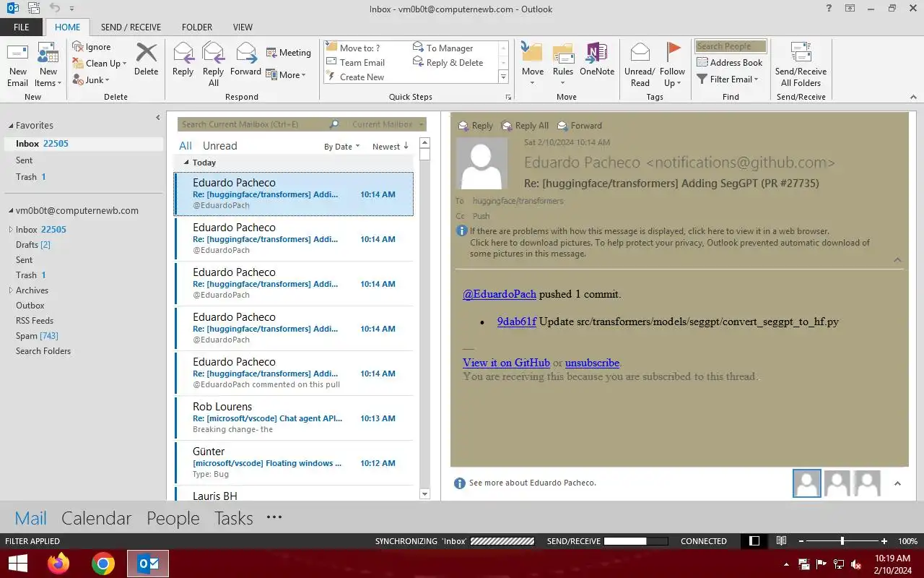924x578 pixels.
Task: Switch to Normal view in status bar
Action: (x=754, y=540)
